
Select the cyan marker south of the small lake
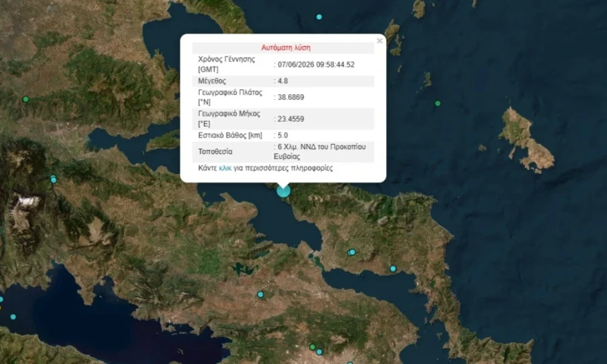click(260, 295)
